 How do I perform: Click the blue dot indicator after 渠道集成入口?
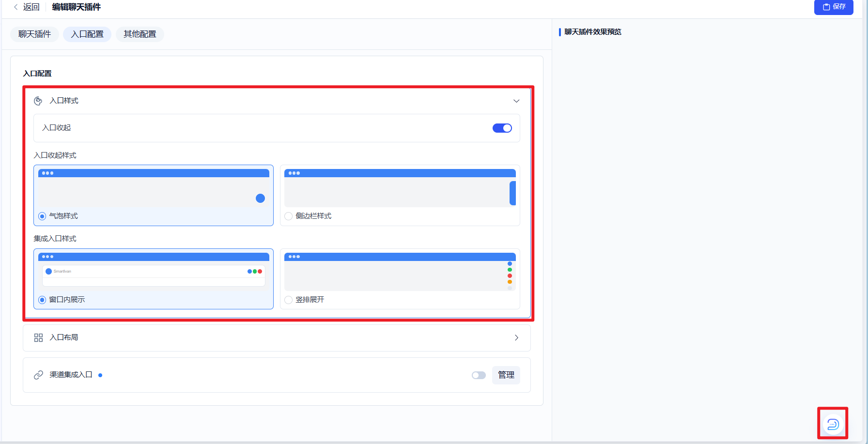[100, 375]
